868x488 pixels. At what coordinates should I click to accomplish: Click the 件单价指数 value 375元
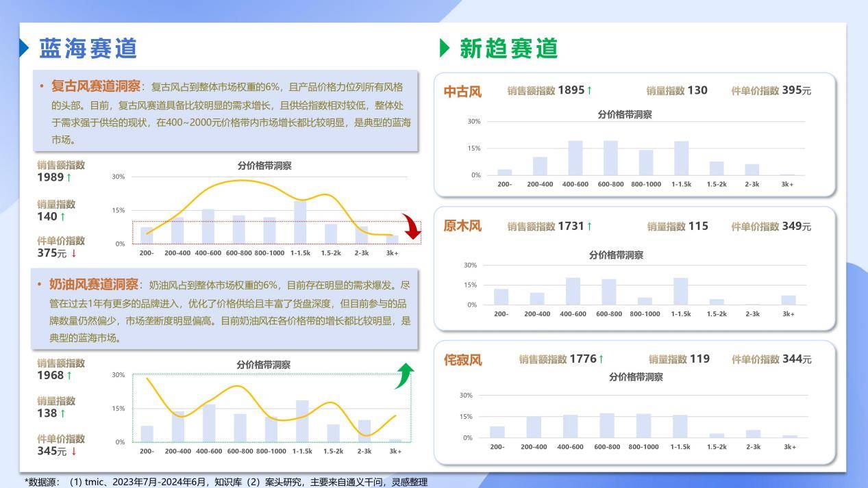tap(52, 253)
